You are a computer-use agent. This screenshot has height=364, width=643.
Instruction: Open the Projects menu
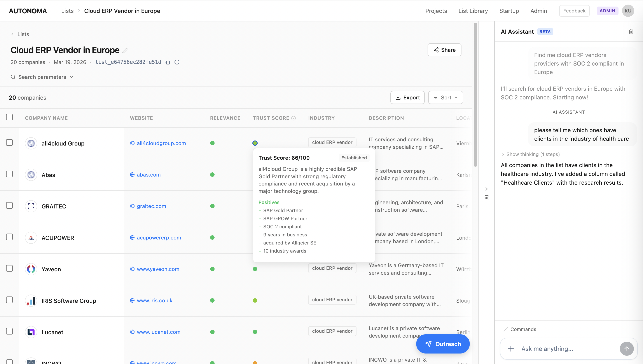coord(436,11)
